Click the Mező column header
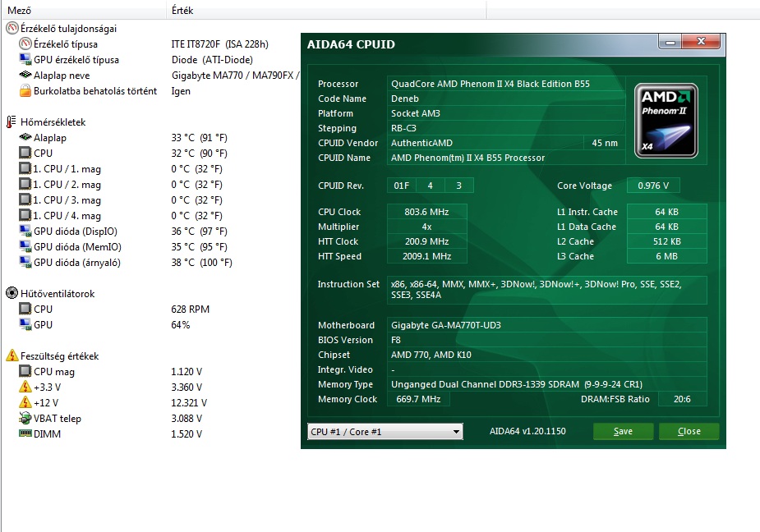Screen dimensions: 760x532 coord(84,10)
